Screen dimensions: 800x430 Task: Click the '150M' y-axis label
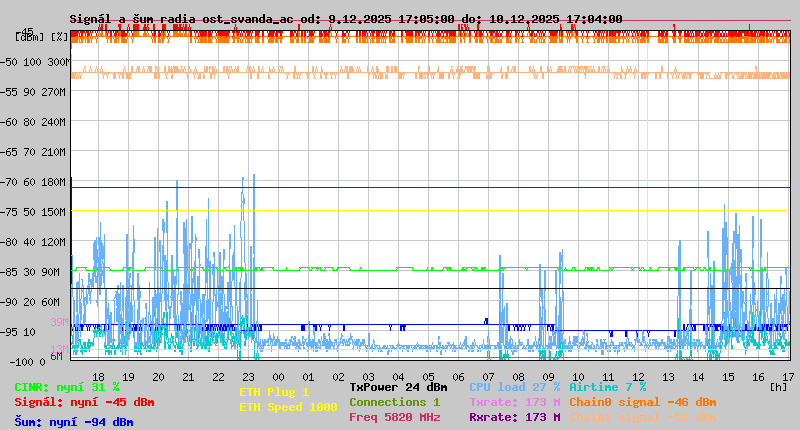pyautogui.click(x=54, y=212)
